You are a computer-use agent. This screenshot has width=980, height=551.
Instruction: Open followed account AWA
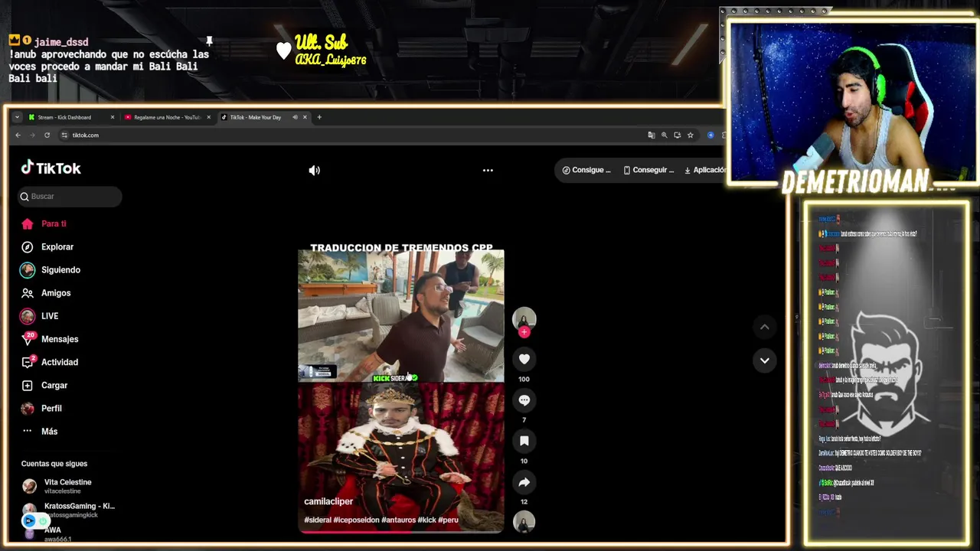click(52, 533)
